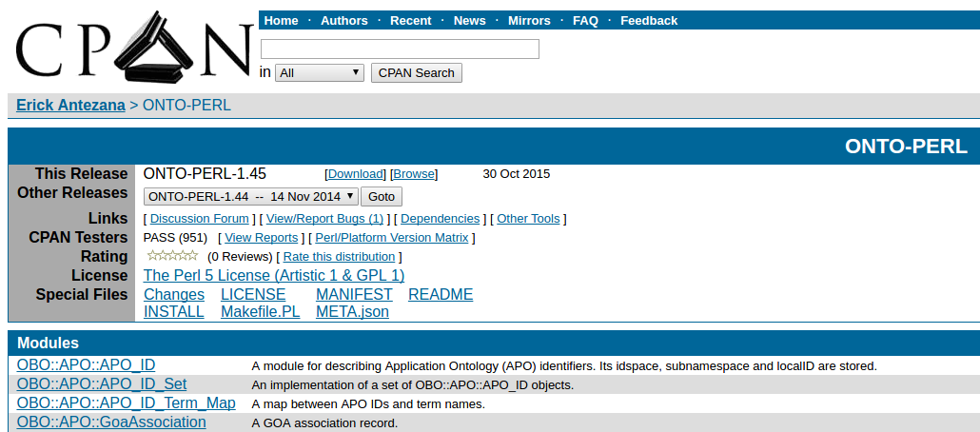This screenshot has height=432, width=980.
Task: Click the '30 Oct 2015' release date
Action: tap(517, 174)
